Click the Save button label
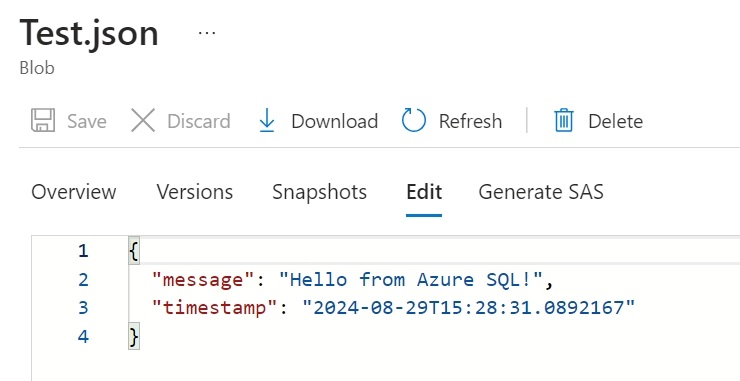The image size is (740, 381). tap(87, 121)
